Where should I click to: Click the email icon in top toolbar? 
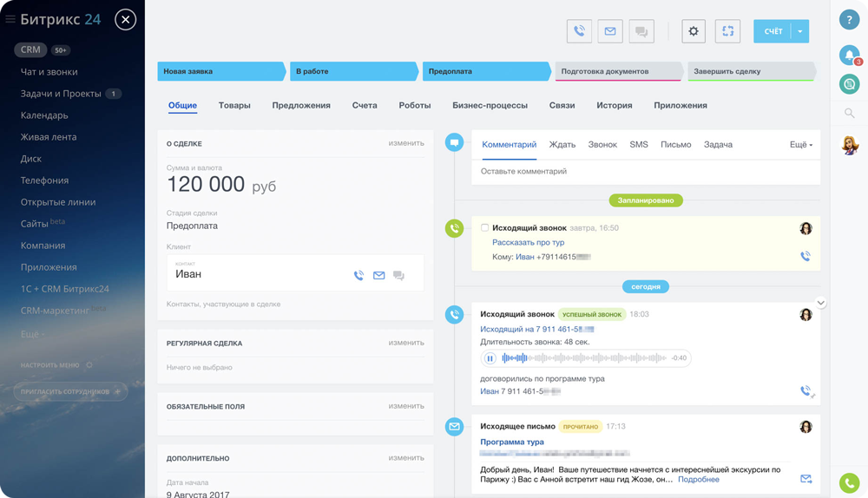pyautogui.click(x=610, y=31)
